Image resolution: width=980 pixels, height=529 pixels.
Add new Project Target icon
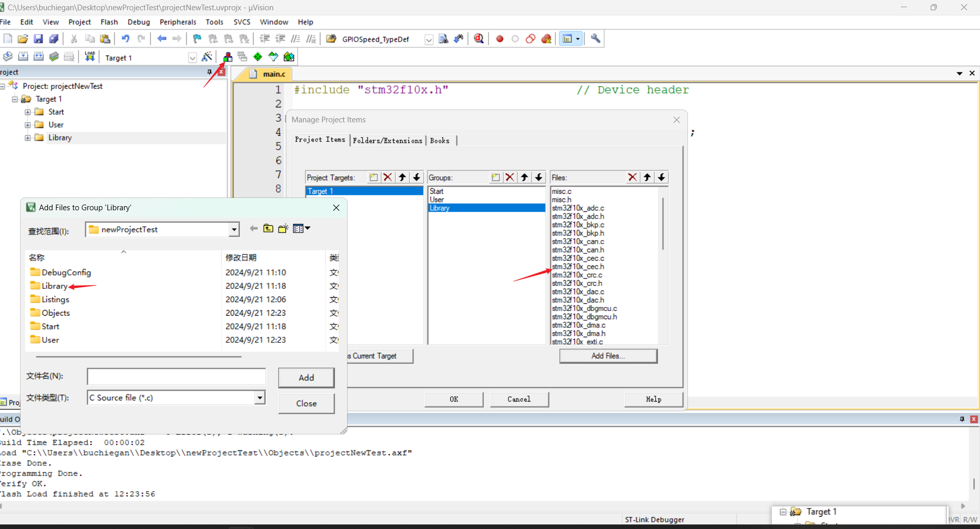point(373,177)
